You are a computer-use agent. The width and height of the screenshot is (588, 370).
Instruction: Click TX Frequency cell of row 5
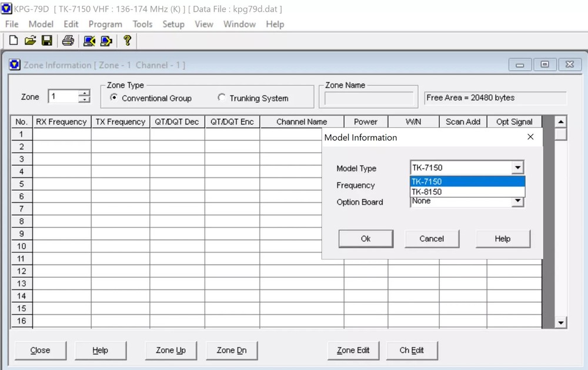tap(121, 184)
